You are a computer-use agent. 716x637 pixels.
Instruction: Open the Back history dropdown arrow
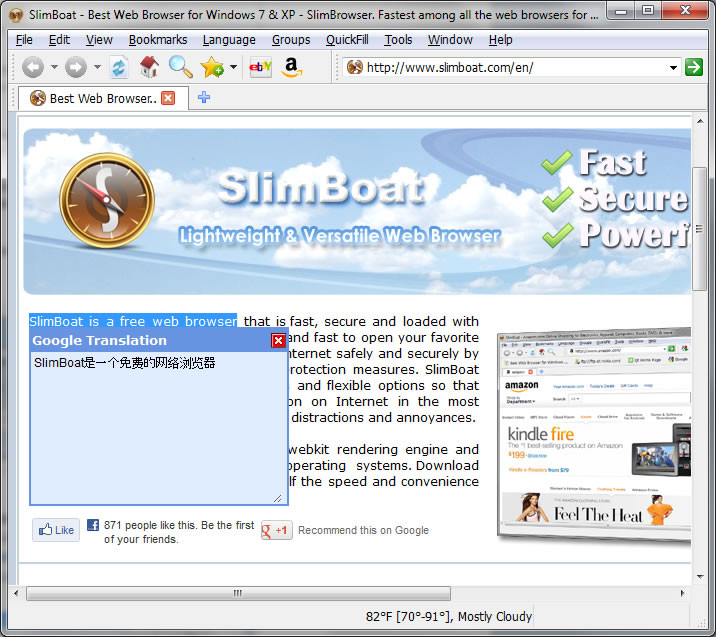(x=54, y=67)
